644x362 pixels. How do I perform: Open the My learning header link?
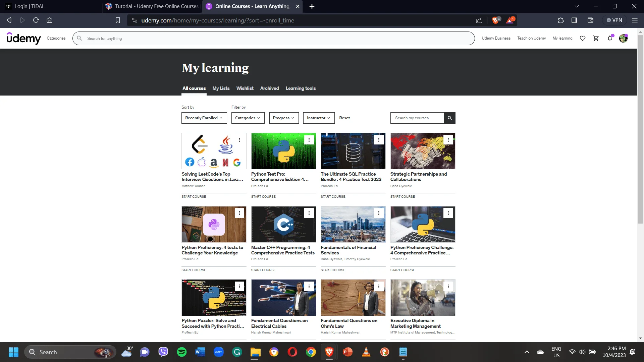pyautogui.click(x=562, y=38)
